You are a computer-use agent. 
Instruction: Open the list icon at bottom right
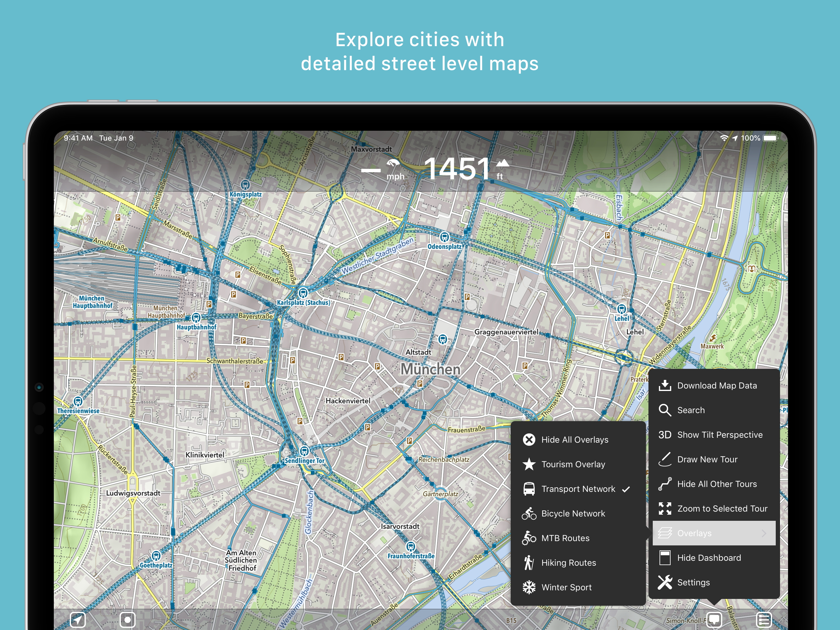point(764,620)
